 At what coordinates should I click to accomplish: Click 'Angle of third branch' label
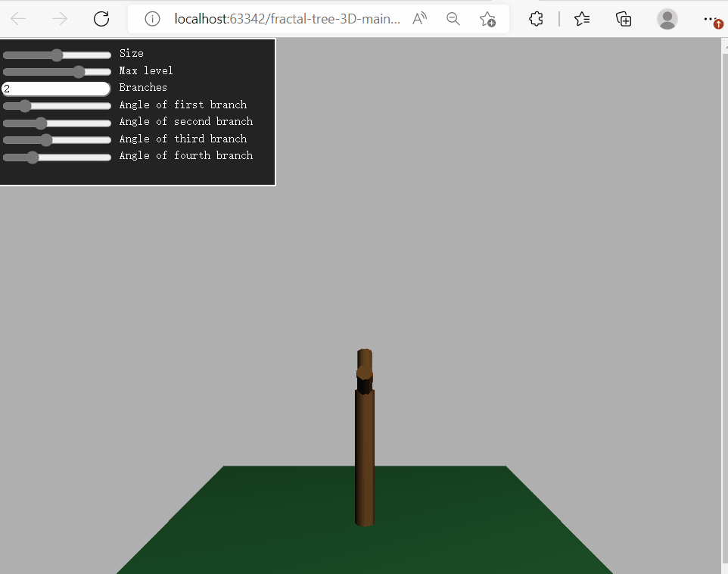click(183, 139)
